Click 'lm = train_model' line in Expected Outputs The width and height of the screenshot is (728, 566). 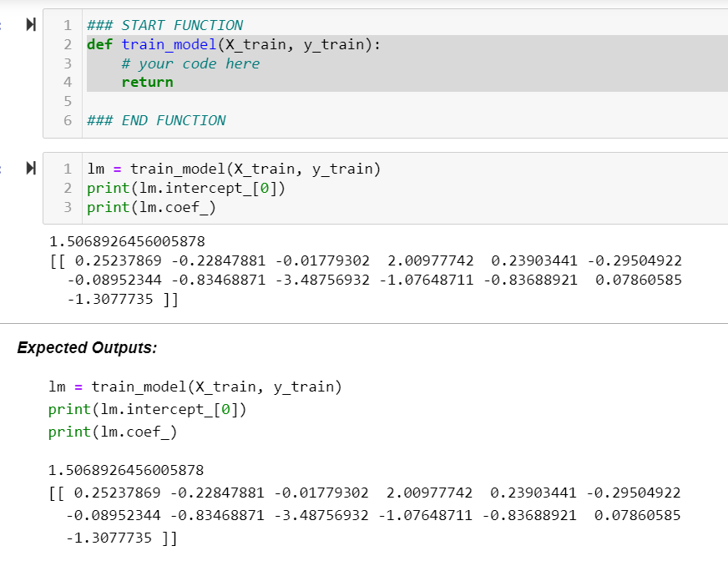(195, 387)
